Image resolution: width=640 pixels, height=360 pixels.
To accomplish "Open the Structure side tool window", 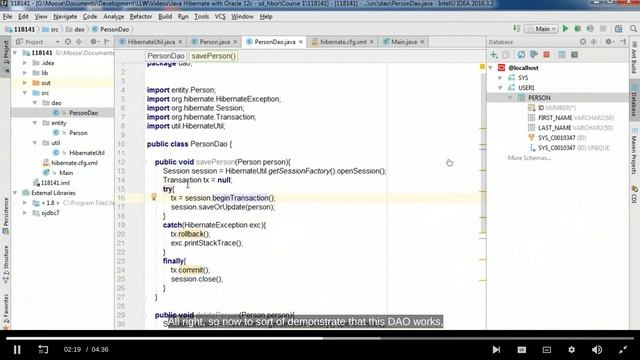I will pos(6,264).
